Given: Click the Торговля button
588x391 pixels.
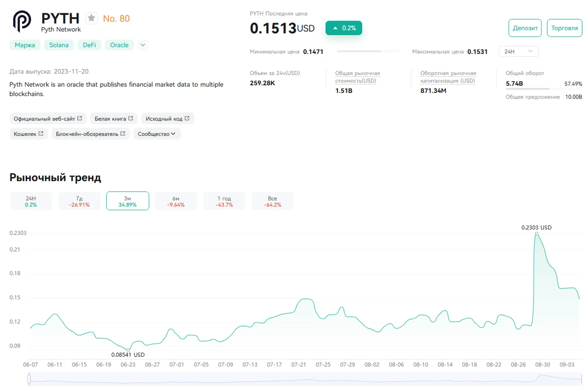Looking at the screenshot, I should click(x=564, y=28).
